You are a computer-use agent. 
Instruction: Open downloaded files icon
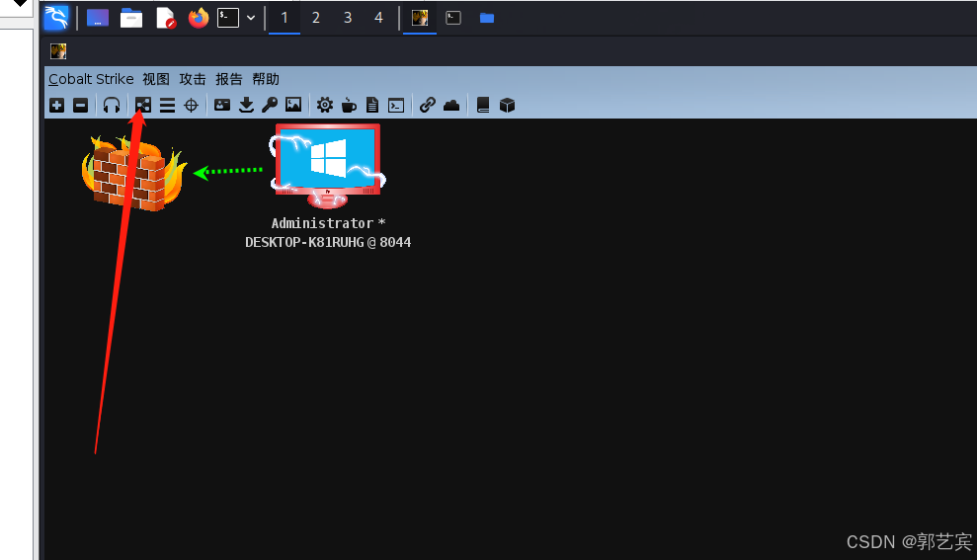click(246, 106)
